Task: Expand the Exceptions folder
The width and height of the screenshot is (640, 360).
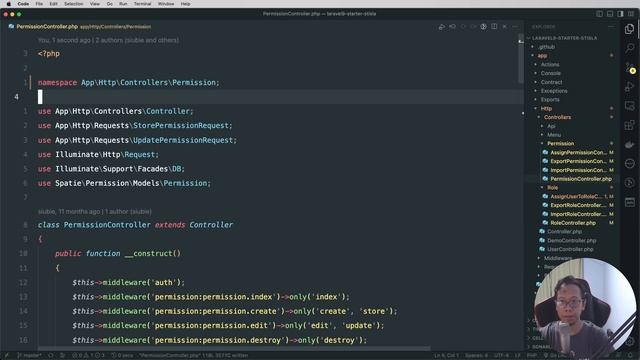Action: (554, 91)
